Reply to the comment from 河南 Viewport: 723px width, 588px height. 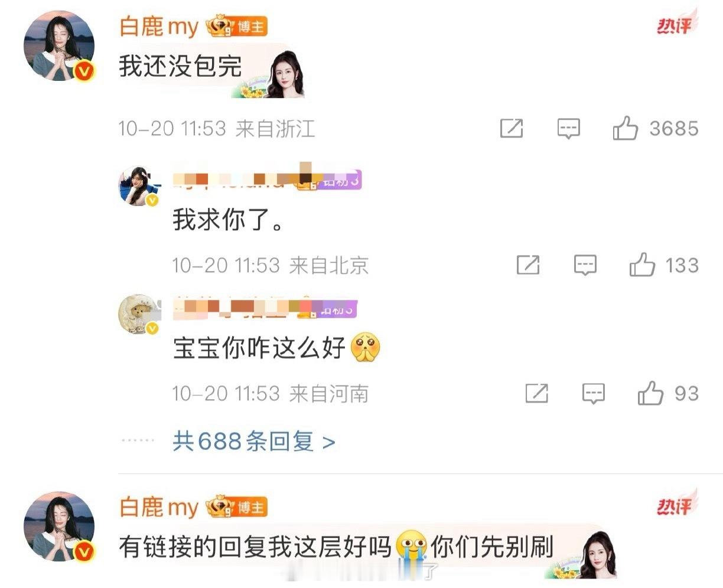click(x=594, y=393)
